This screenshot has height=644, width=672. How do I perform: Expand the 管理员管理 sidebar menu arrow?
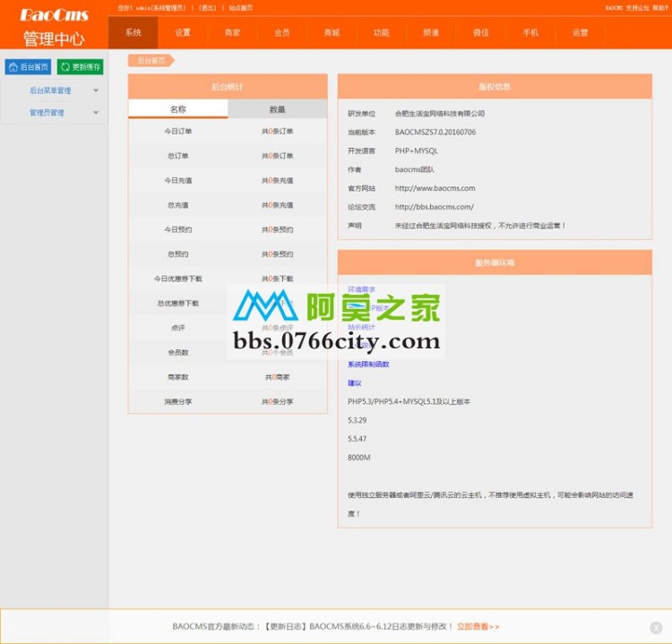coord(96,113)
